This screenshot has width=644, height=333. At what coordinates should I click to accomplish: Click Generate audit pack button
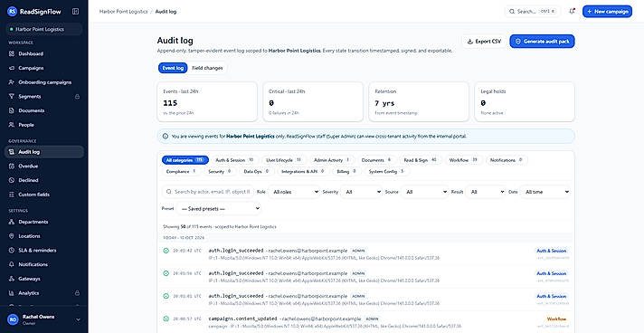[x=542, y=41]
